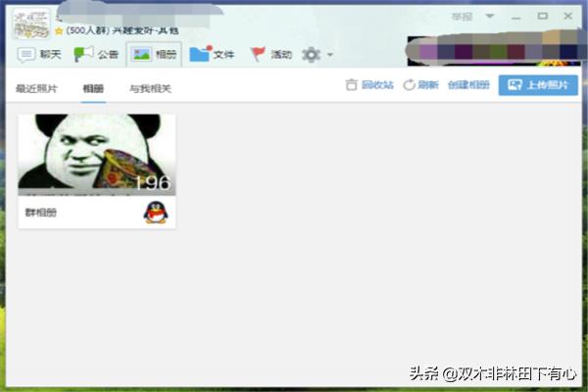The height and width of the screenshot is (392, 588).
Task: Click the banner image in the top-right corner
Action: [x=494, y=51]
